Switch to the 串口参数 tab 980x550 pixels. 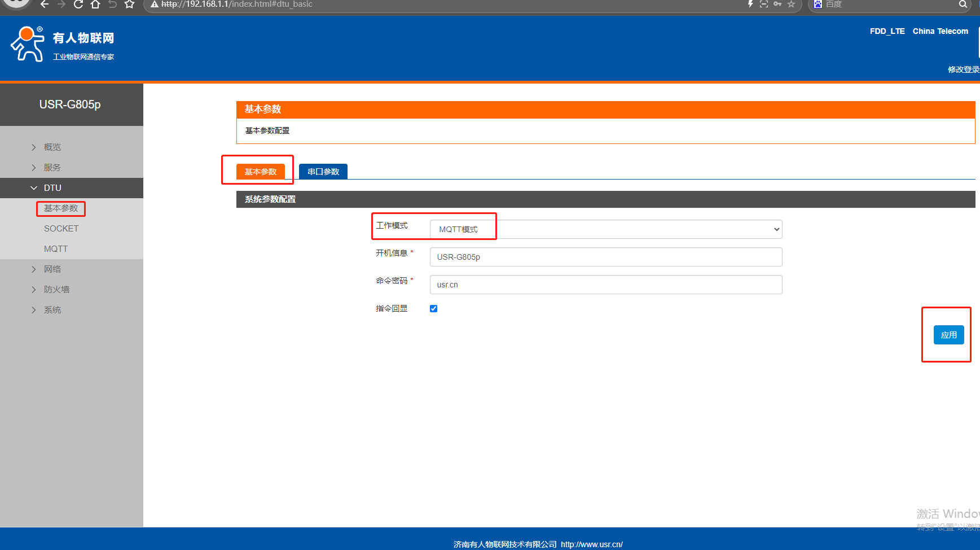(x=323, y=172)
